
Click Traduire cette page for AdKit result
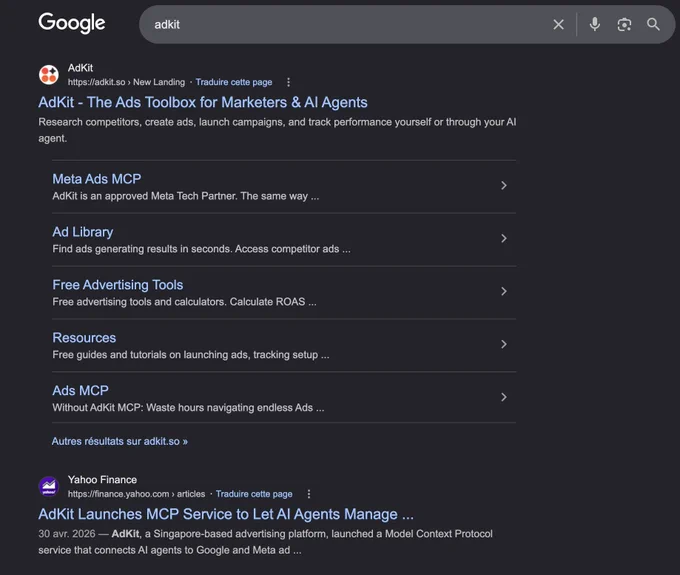(234, 82)
